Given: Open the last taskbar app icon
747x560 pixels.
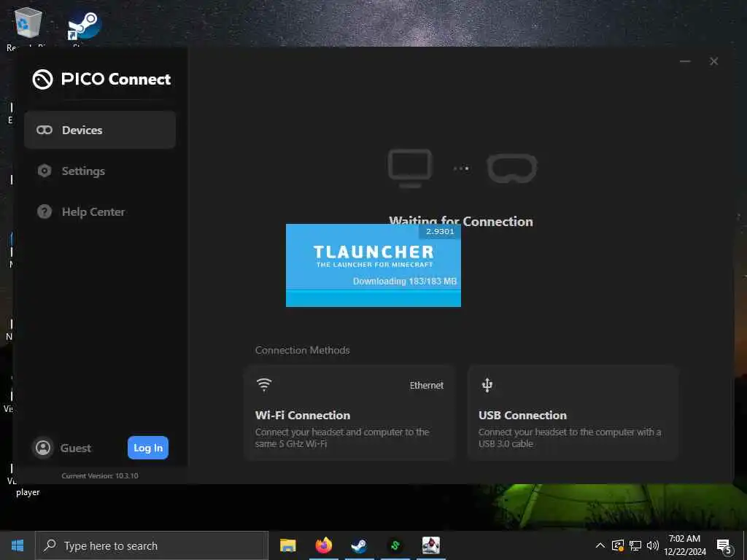Looking at the screenshot, I should pyautogui.click(x=431, y=545).
